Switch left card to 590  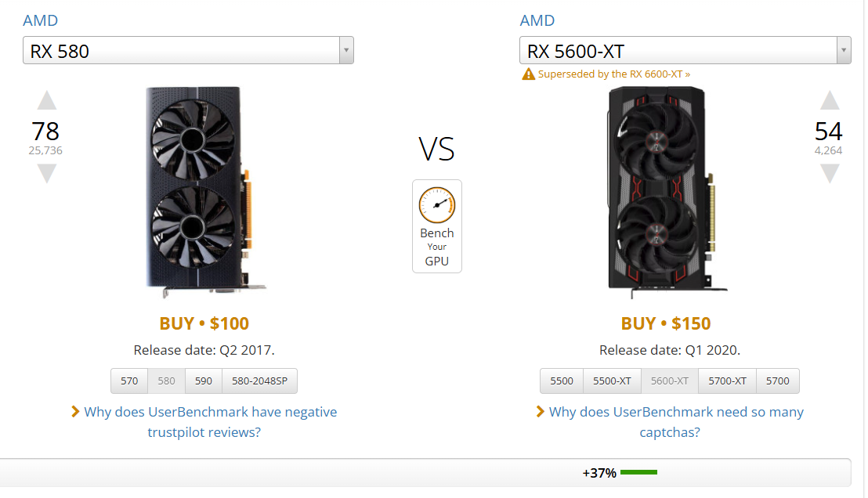click(x=204, y=381)
